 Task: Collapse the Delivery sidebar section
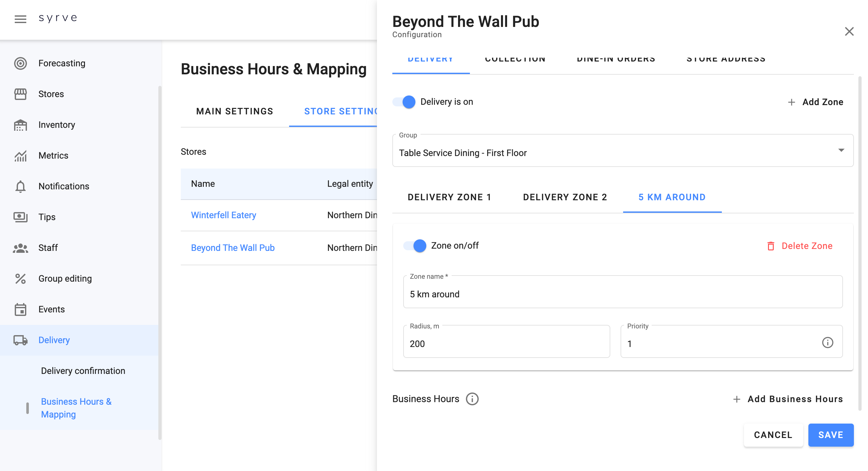[x=54, y=340]
